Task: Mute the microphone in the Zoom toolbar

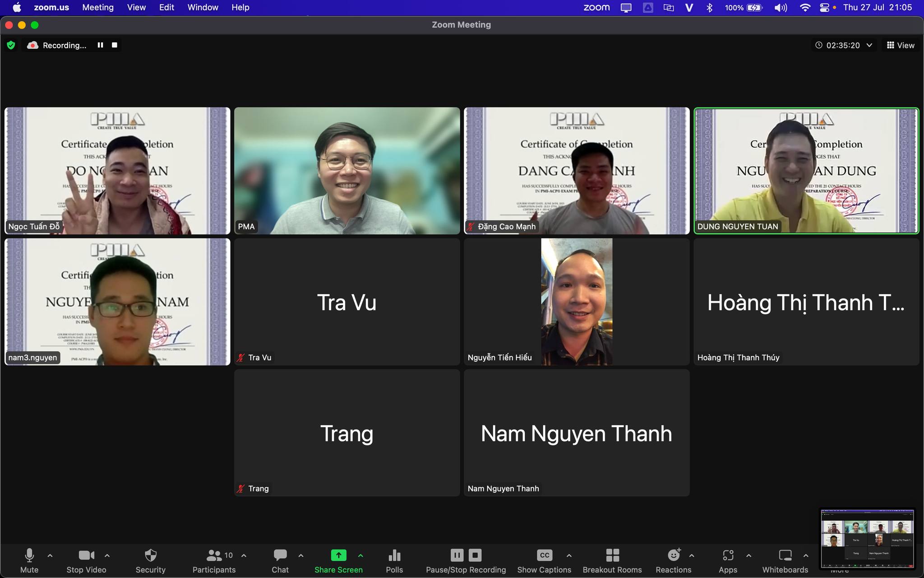Action: pyautogui.click(x=29, y=560)
